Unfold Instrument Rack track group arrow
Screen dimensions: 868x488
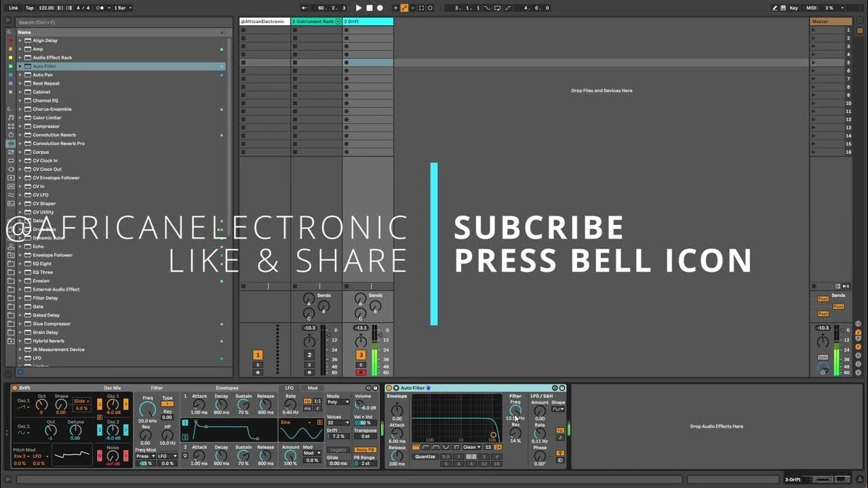[338, 22]
